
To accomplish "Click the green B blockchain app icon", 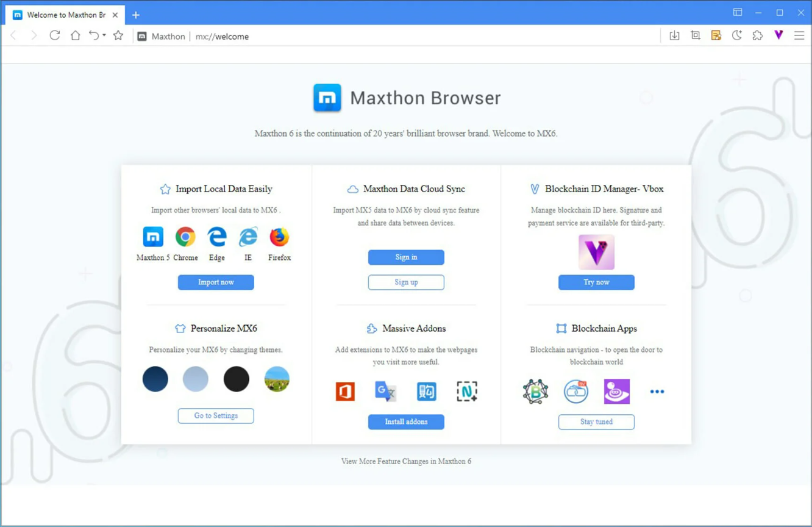I will (x=535, y=392).
